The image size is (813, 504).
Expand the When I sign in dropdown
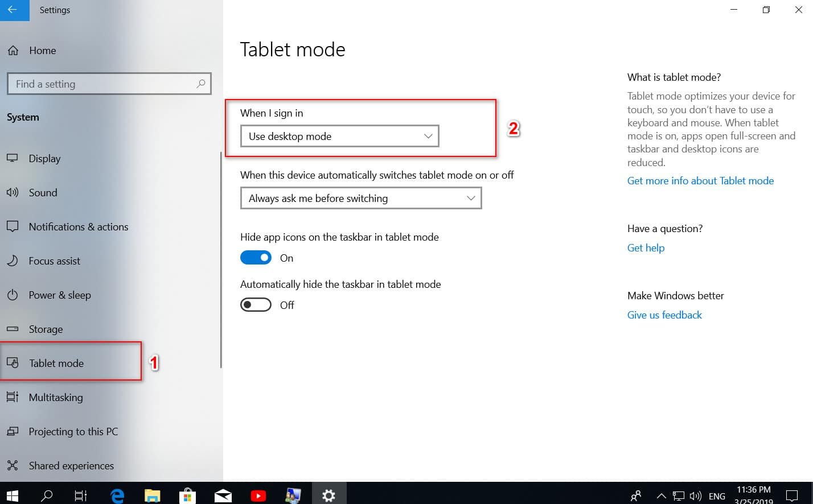pyautogui.click(x=339, y=137)
